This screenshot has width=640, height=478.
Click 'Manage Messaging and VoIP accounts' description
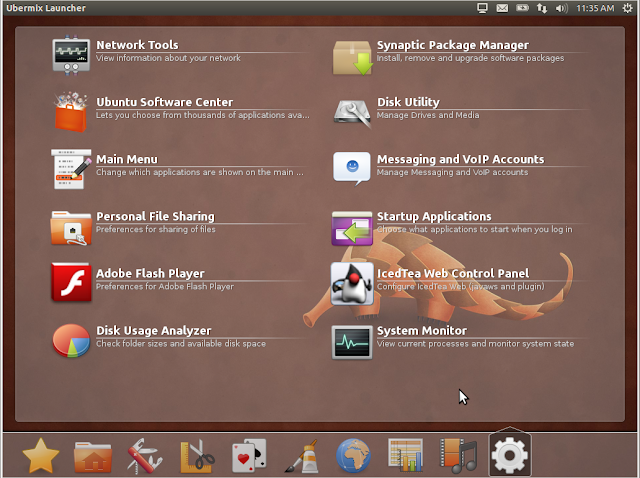pyautogui.click(x=453, y=172)
